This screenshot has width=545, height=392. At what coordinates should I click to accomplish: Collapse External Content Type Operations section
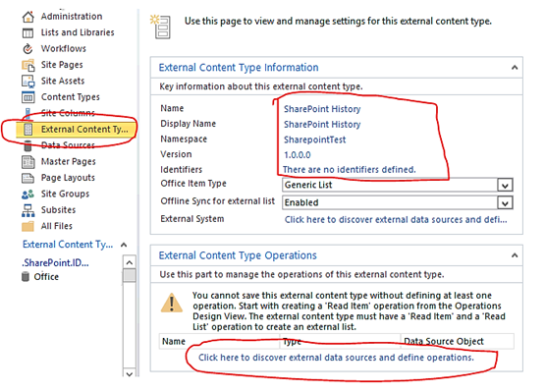click(x=515, y=255)
